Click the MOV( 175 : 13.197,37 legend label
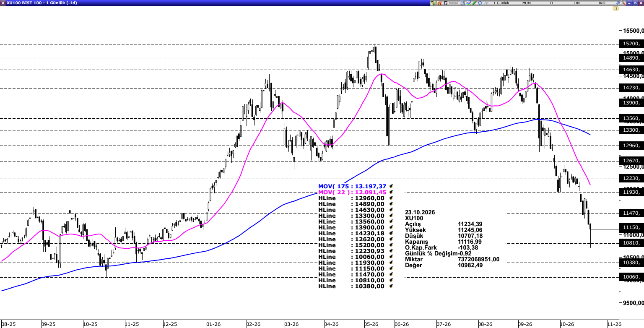The height and width of the screenshot is (328, 644). (352, 186)
